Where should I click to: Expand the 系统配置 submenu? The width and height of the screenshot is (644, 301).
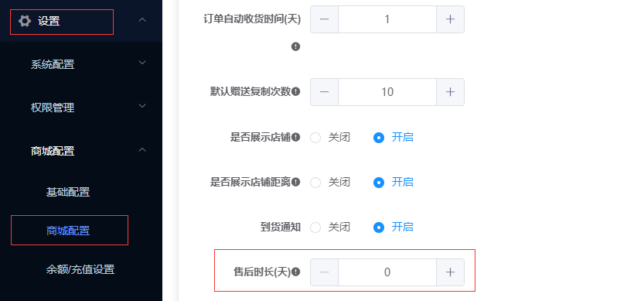(142, 63)
